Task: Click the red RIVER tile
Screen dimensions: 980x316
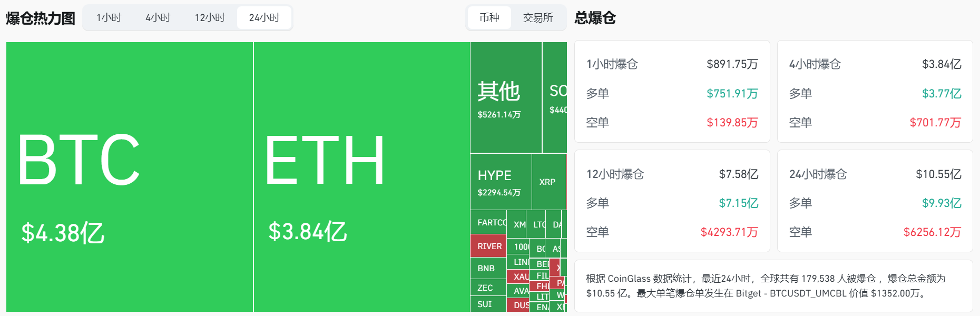Action: 488,246
